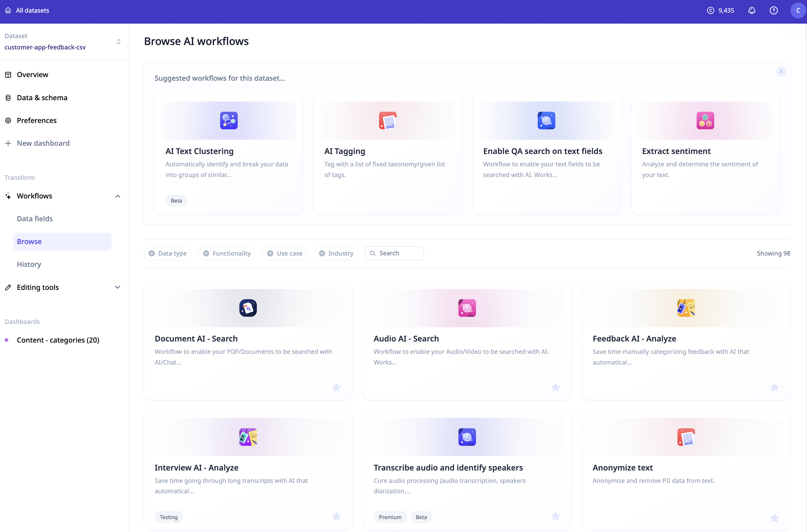Click the Feedback AI - Analyze icon
Viewport: 807px width, 532px height.
[x=686, y=308]
